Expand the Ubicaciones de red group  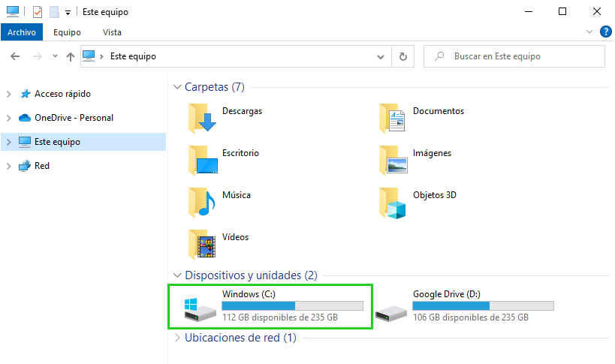(x=177, y=337)
